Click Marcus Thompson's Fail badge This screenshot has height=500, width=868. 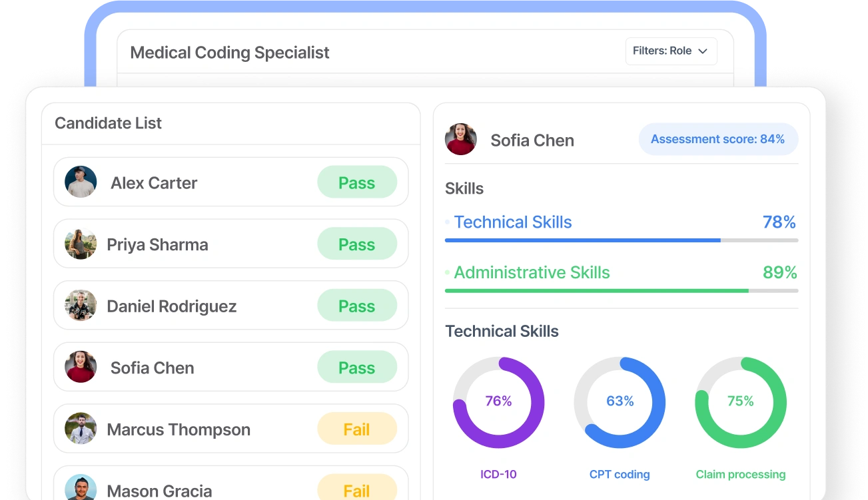(357, 429)
